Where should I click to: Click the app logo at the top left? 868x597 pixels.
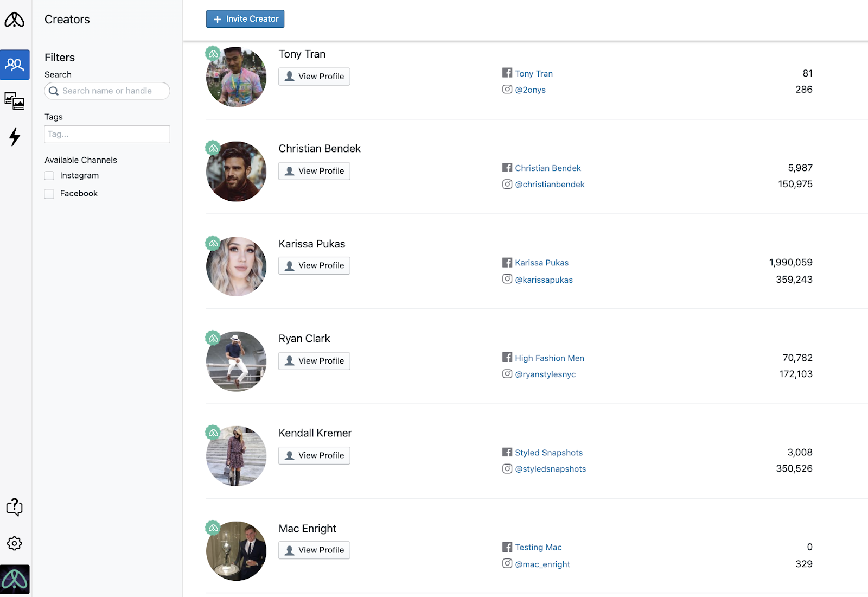pyautogui.click(x=15, y=20)
